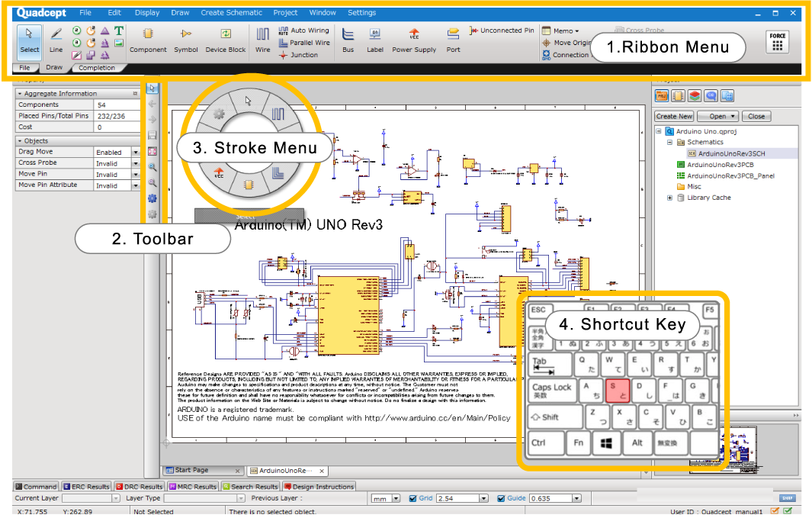Toggle the Grid checkbox
Screen dimensions: 812x518
(x=412, y=498)
